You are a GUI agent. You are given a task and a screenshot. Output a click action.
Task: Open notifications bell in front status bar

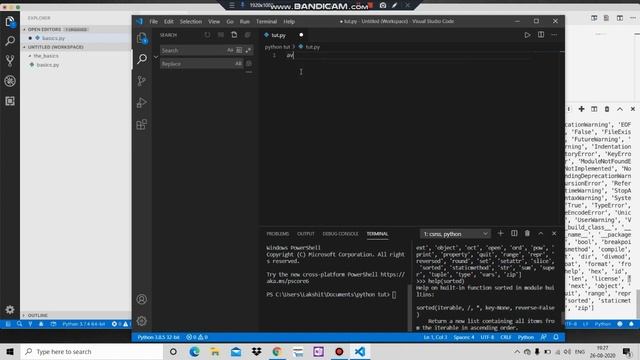tap(556, 337)
